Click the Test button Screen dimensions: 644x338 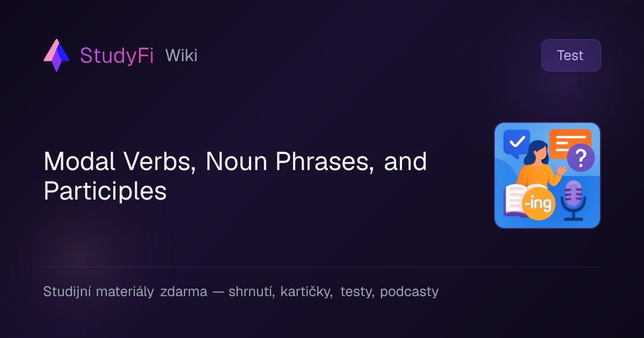pos(571,55)
